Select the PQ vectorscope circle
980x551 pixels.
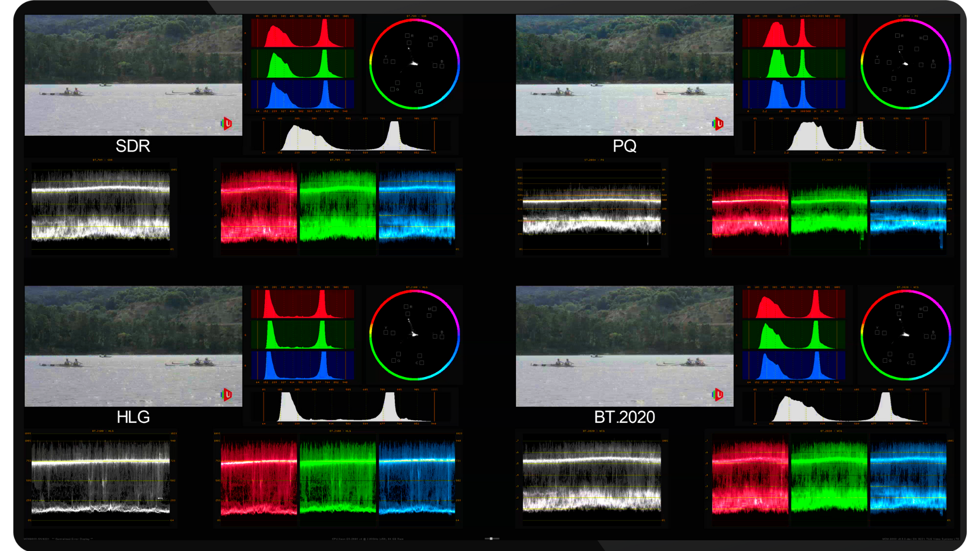point(905,64)
